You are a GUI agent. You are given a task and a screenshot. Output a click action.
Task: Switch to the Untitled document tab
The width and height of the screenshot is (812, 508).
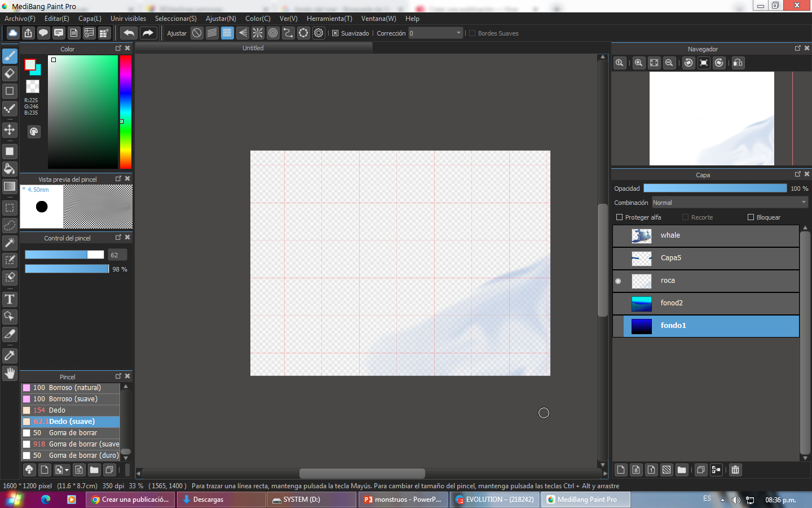click(253, 49)
